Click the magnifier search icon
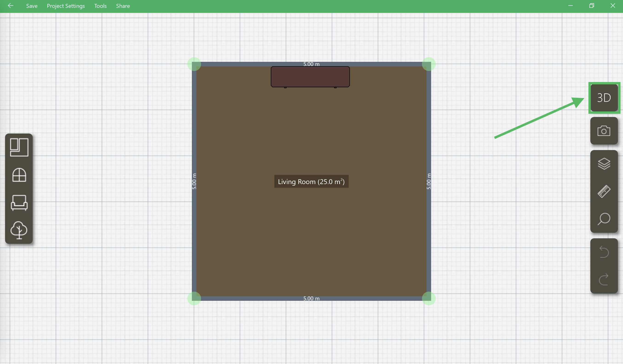The width and height of the screenshot is (623, 364). tap(604, 219)
